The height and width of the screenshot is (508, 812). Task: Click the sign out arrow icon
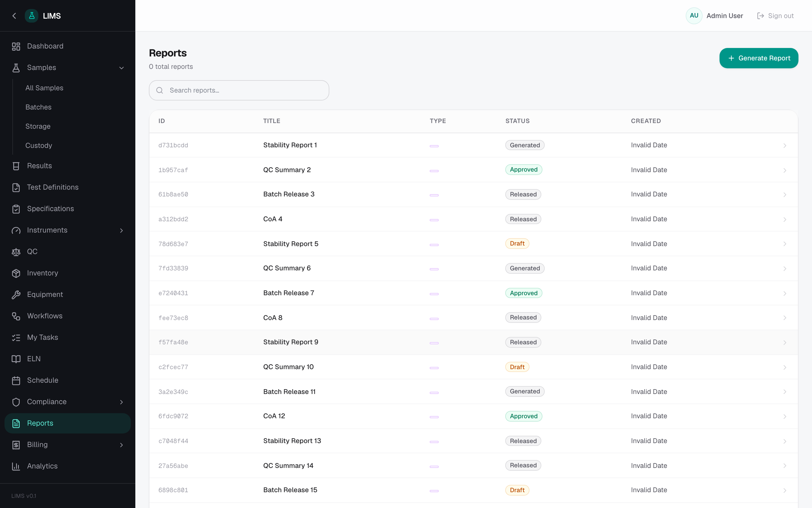pos(761,16)
